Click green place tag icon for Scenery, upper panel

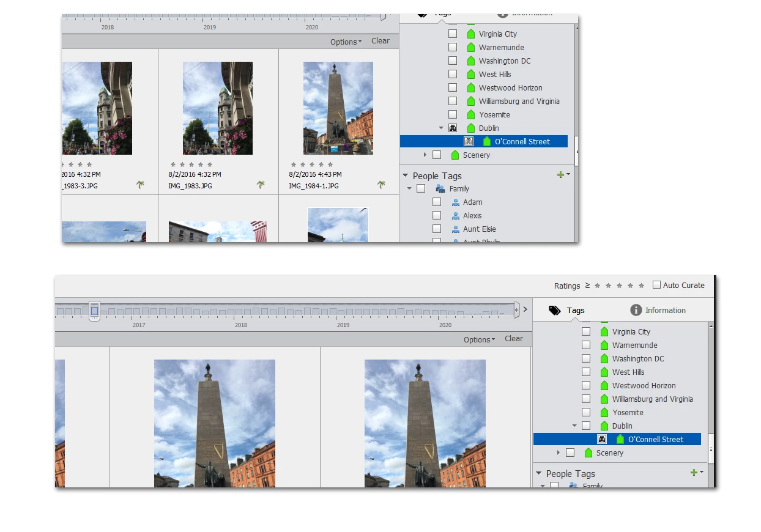tap(455, 155)
